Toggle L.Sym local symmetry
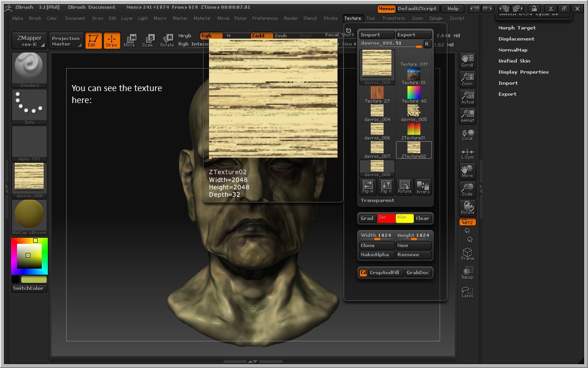The image size is (588, 368). (467, 154)
